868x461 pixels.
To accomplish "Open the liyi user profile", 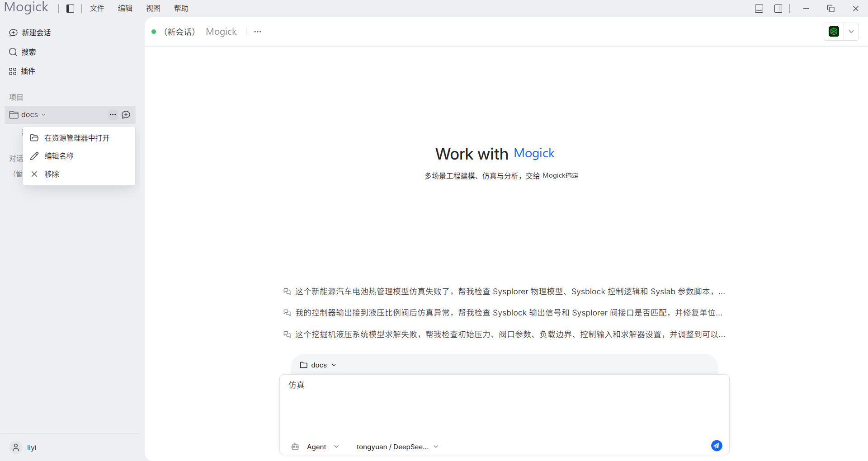I will pyautogui.click(x=24, y=447).
